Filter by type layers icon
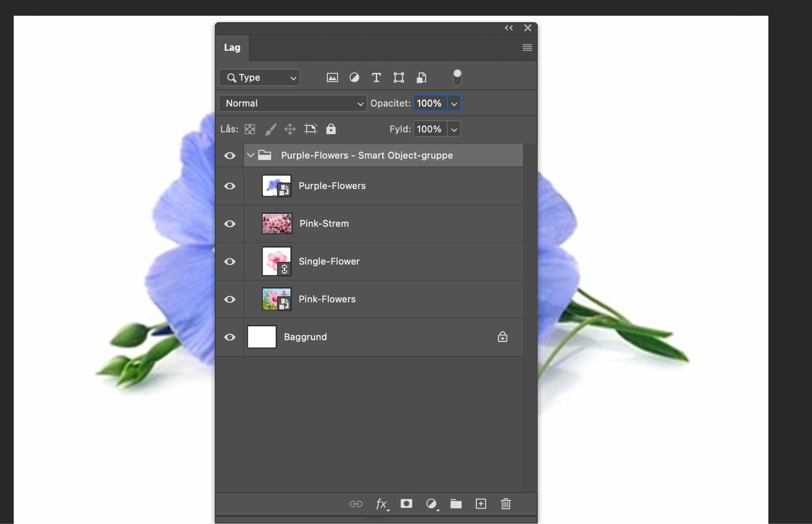Screen dimensions: 812x524 point(376,78)
